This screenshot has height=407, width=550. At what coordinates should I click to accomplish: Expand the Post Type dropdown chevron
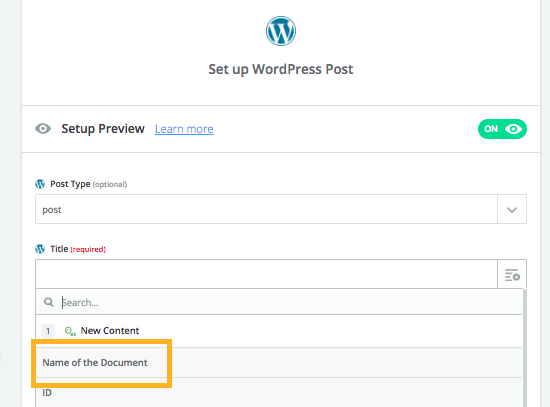tap(512, 209)
